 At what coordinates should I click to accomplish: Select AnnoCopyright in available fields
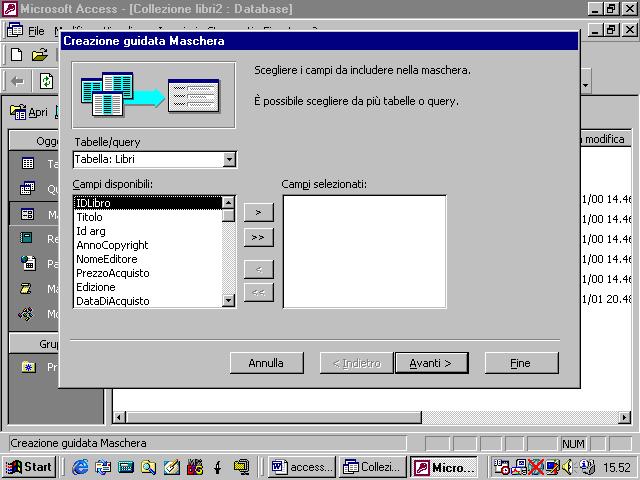tap(148, 245)
